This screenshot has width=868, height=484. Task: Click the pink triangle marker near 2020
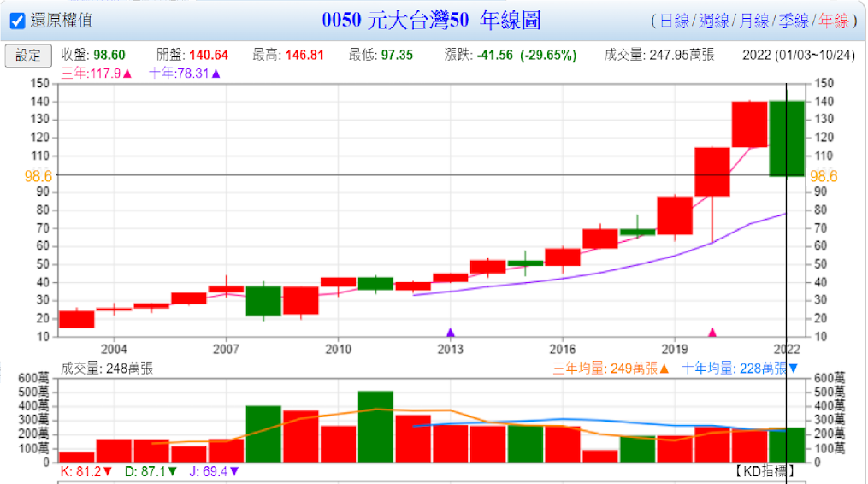(x=712, y=333)
